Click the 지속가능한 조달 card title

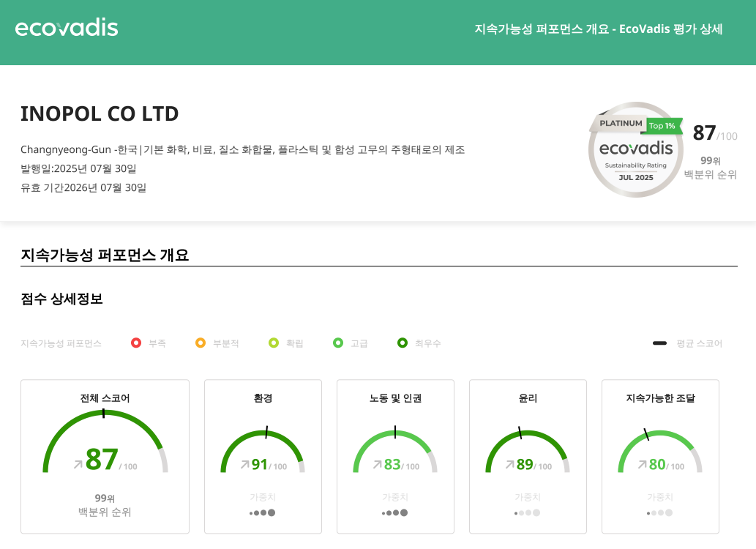[x=661, y=398]
